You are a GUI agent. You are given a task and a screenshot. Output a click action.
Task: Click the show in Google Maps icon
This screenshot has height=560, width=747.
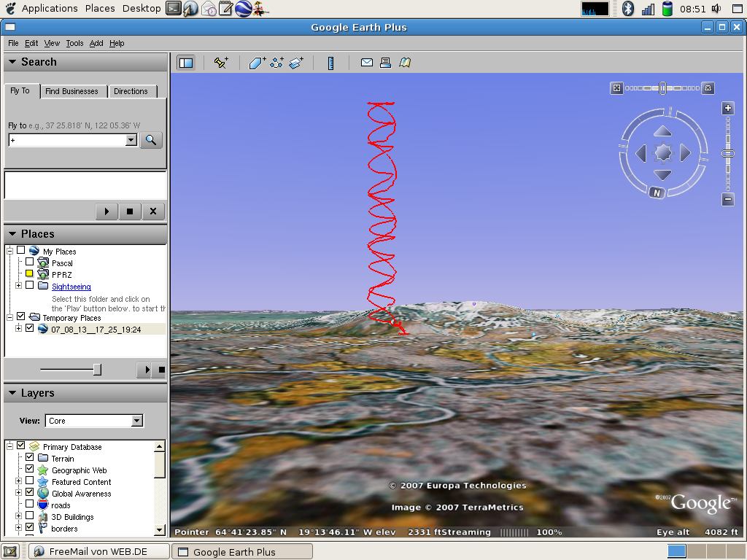(x=405, y=63)
